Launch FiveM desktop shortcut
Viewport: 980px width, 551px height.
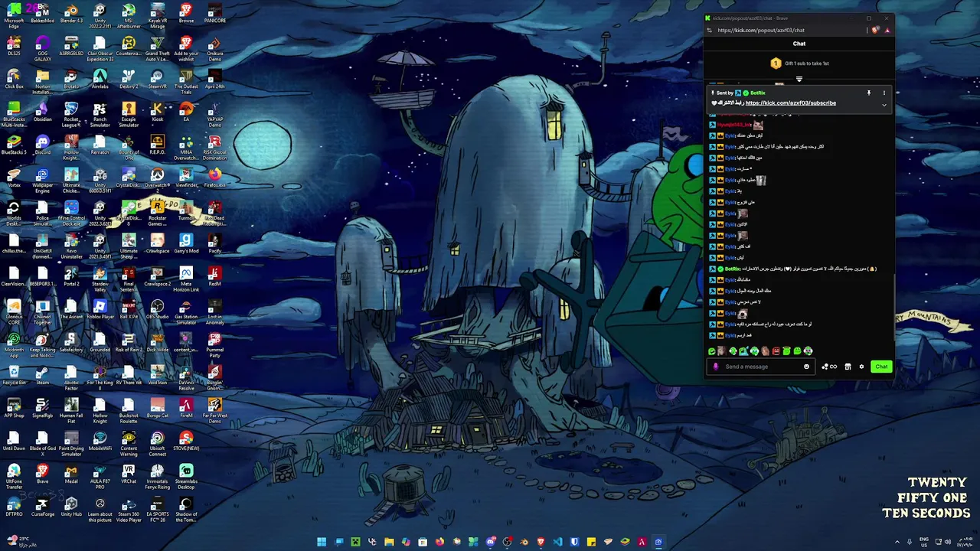[186, 409]
